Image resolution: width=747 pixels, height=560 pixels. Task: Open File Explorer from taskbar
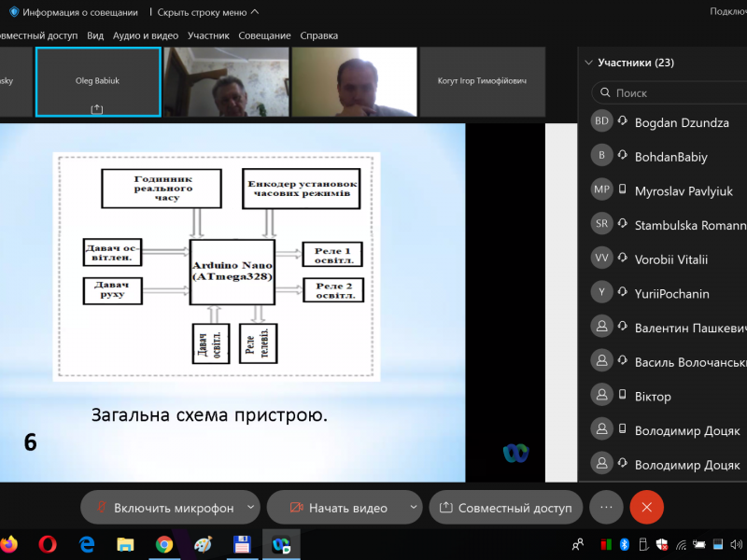coord(125,543)
